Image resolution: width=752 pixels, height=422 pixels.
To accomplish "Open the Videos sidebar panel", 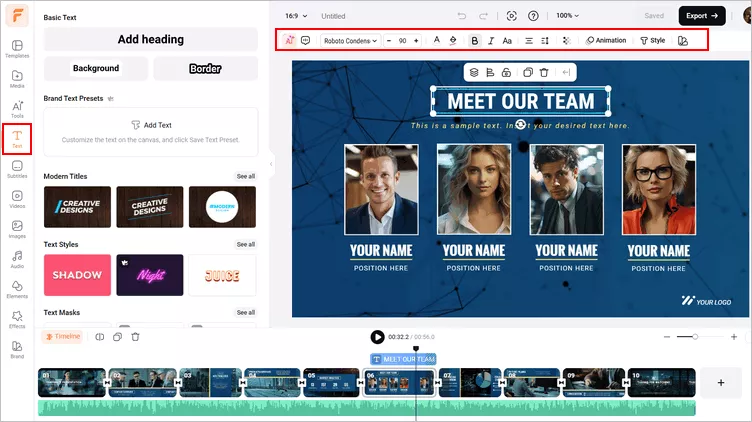I will click(17, 199).
